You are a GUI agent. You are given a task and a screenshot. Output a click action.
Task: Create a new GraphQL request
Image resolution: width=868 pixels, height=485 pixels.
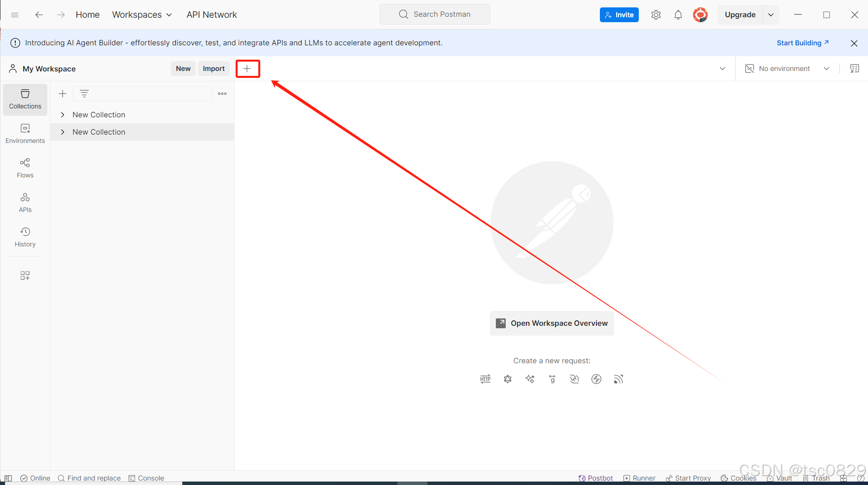508,379
